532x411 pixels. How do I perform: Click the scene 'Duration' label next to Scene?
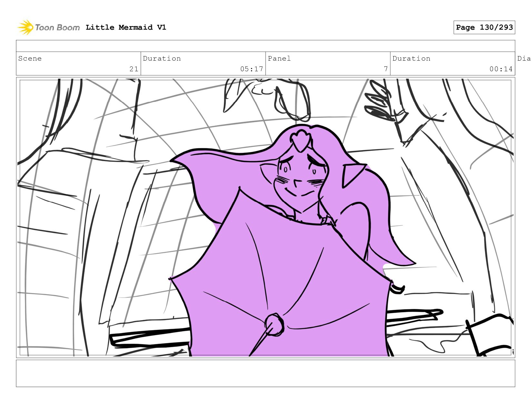click(162, 58)
